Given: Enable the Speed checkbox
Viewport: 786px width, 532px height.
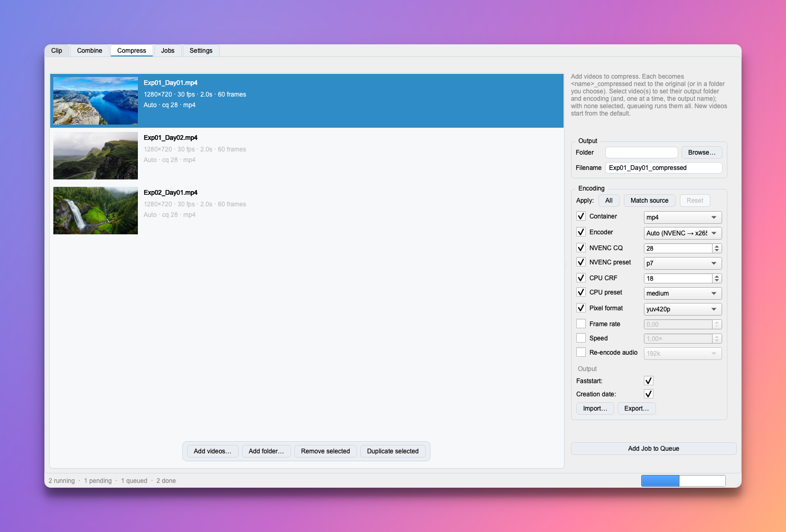Looking at the screenshot, I should point(581,338).
